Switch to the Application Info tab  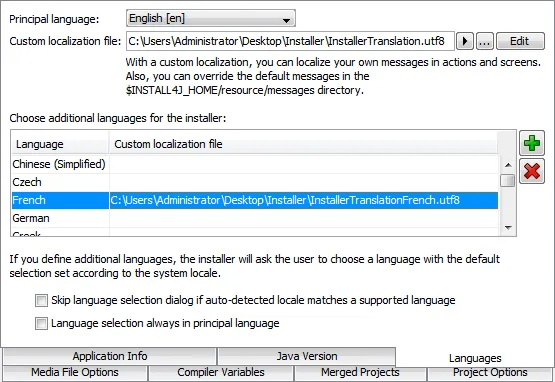[x=110, y=356]
